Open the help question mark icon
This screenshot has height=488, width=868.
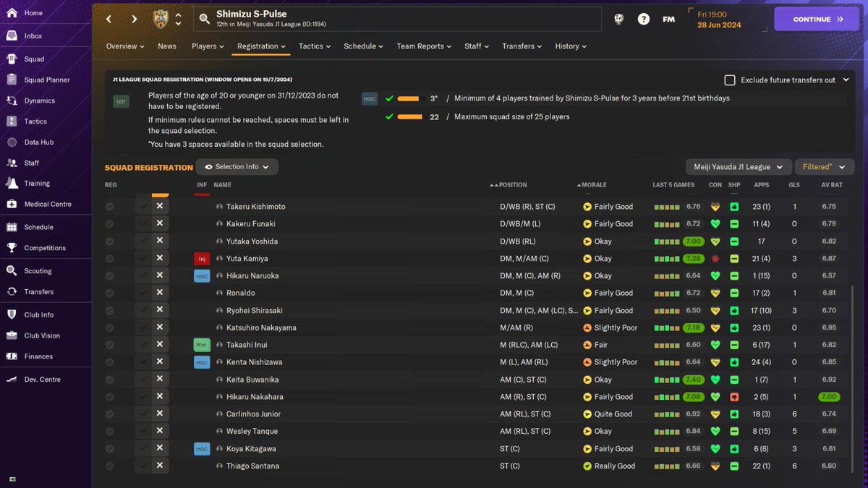coord(644,20)
